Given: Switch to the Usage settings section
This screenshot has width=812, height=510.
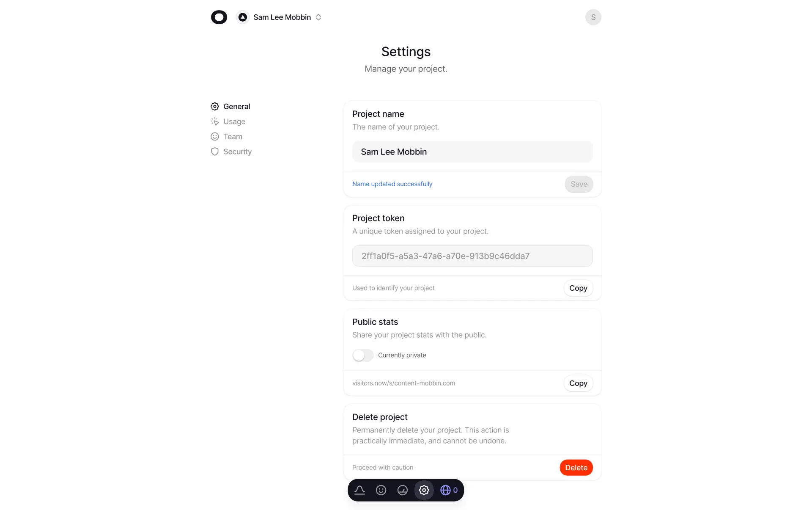Looking at the screenshot, I should (x=228, y=121).
